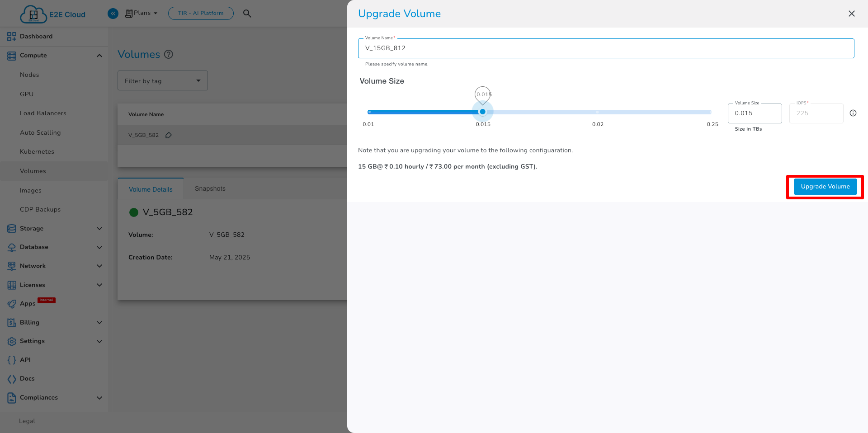
Task: Switch to the Snapshots tab
Action: (x=210, y=188)
